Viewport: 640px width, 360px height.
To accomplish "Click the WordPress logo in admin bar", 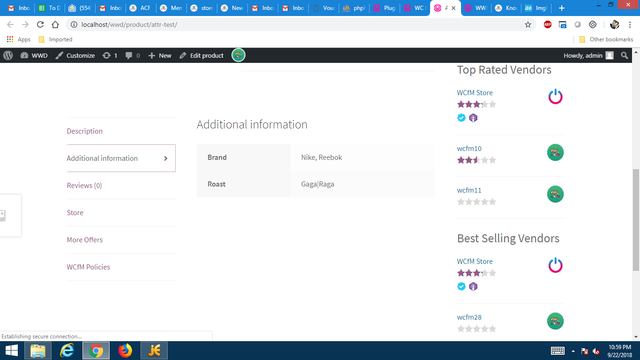I will pyautogui.click(x=8, y=56).
